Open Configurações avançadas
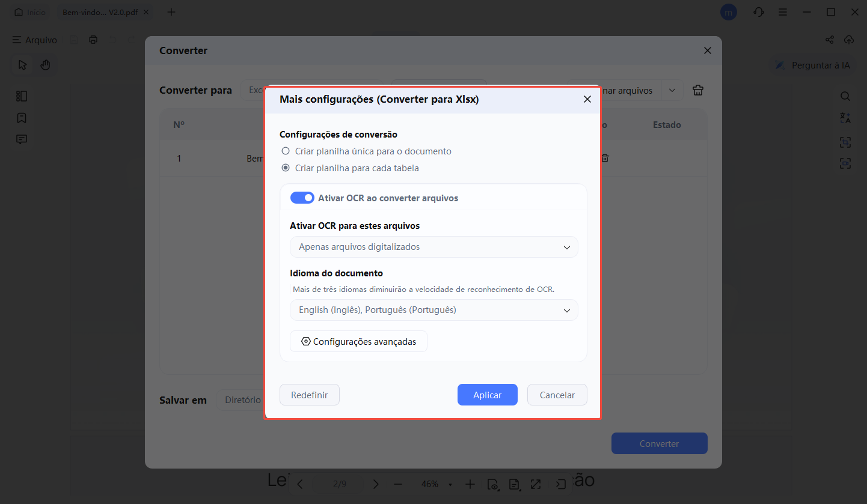The width and height of the screenshot is (867, 504). click(358, 341)
